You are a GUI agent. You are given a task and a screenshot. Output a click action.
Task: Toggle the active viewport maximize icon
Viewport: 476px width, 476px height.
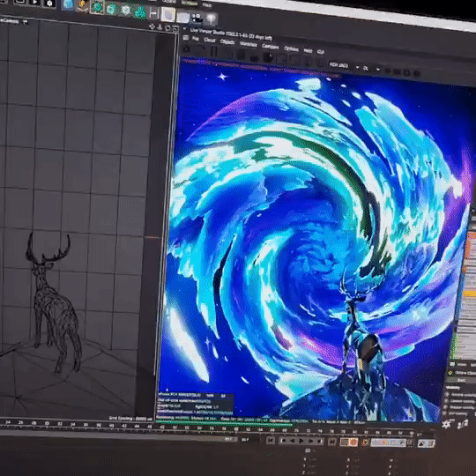[175, 28]
